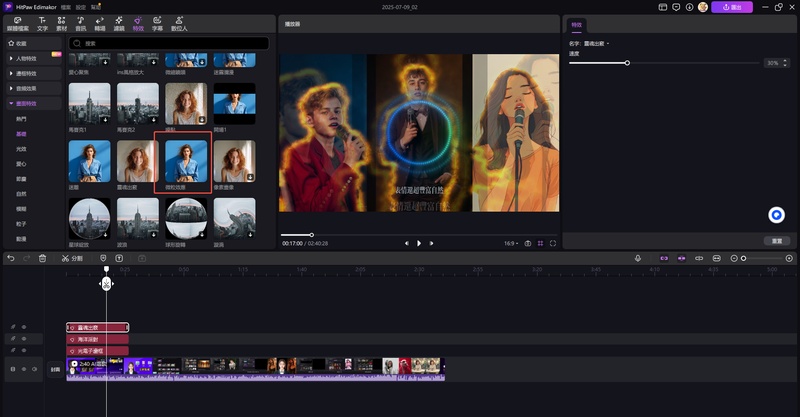Toggle visibility of the 靈魂出竅 effect track
The width and height of the screenshot is (800, 417).
point(24,327)
